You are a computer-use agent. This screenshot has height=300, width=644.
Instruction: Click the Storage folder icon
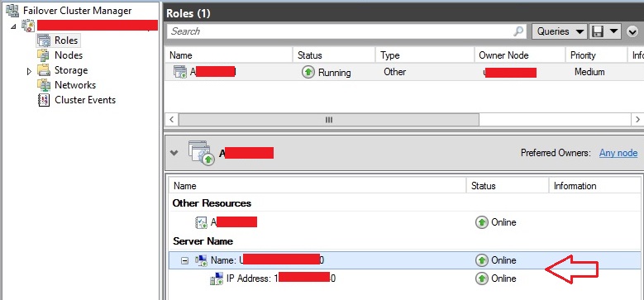pyautogui.click(x=44, y=70)
